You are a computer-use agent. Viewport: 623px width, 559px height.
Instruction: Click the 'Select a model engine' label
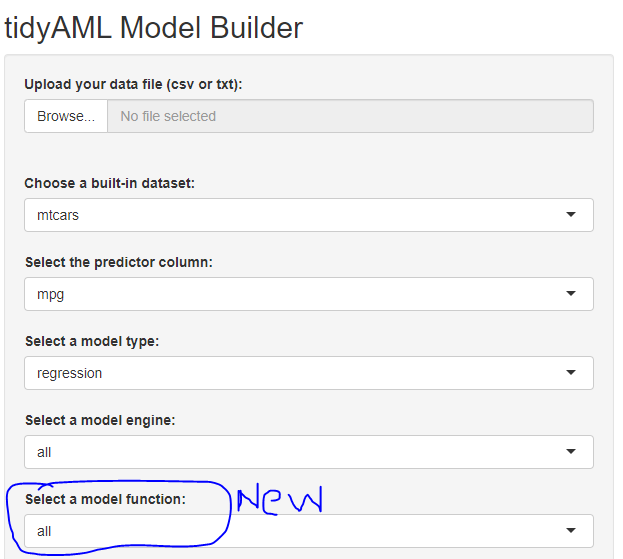(x=100, y=420)
